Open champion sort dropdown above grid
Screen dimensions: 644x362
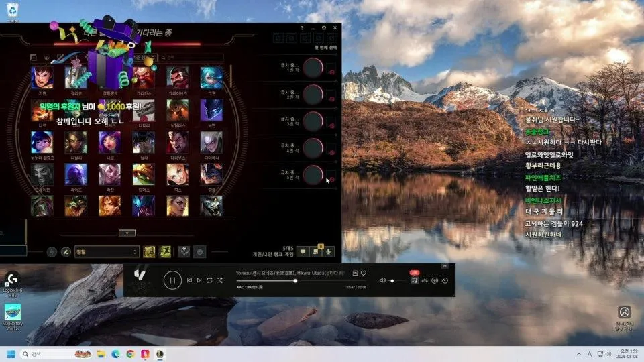pos(144,58)
